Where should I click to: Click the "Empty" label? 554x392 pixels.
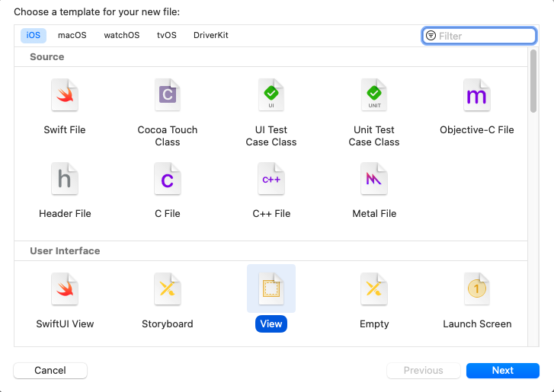click(374, 324)
